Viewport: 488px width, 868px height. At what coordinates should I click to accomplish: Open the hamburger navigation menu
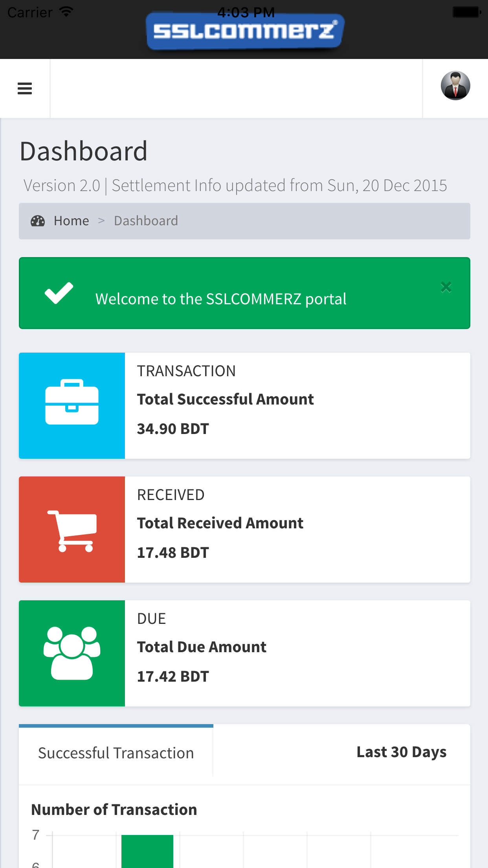pos(25,88)
